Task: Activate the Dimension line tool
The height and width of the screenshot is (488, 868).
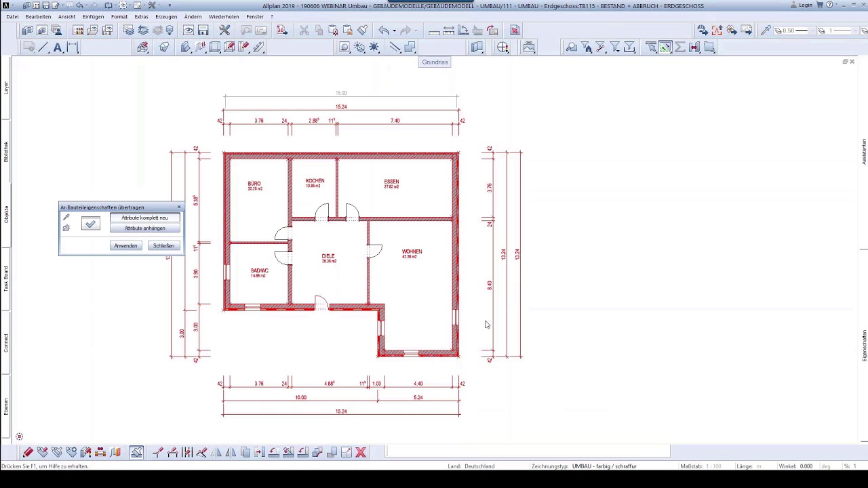Action: [73, 47]
